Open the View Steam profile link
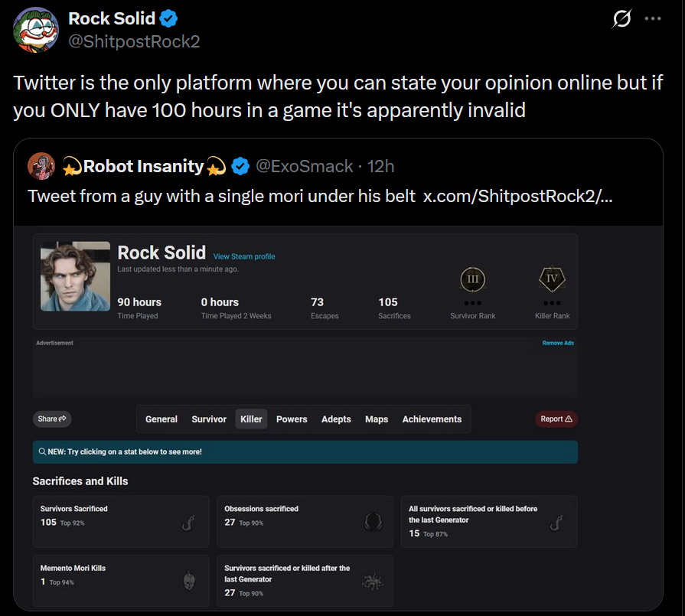Viewport: 685px width, 616px height. click(244, 256)
